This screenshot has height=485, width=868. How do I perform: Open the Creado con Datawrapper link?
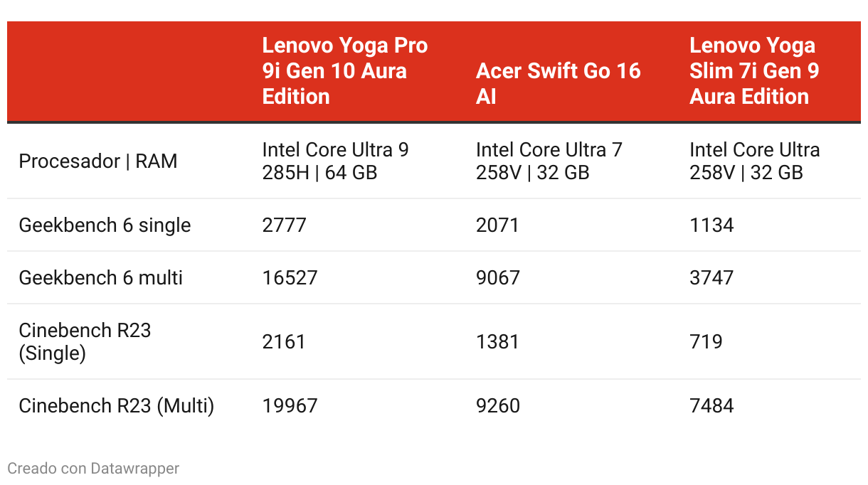[x=93, y=468]
